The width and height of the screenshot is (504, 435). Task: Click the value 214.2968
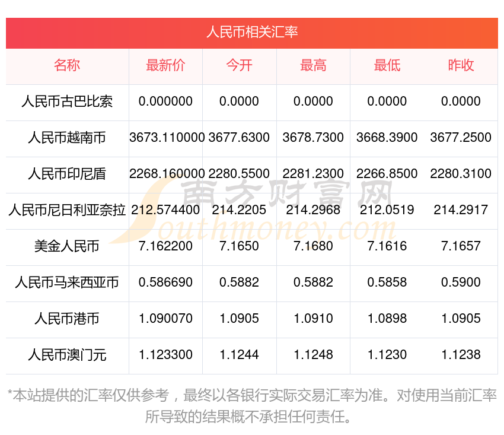pyautogui.click(x=313, y=210)
